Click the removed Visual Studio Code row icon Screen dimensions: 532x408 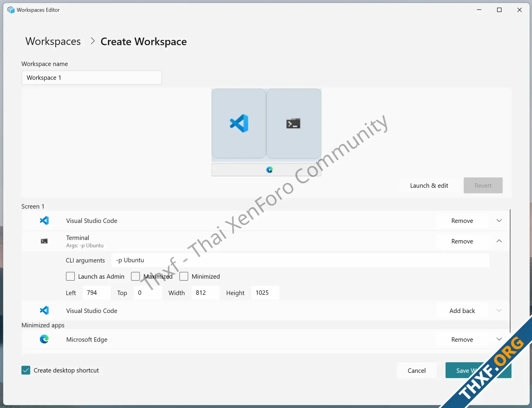coord(44,310)
